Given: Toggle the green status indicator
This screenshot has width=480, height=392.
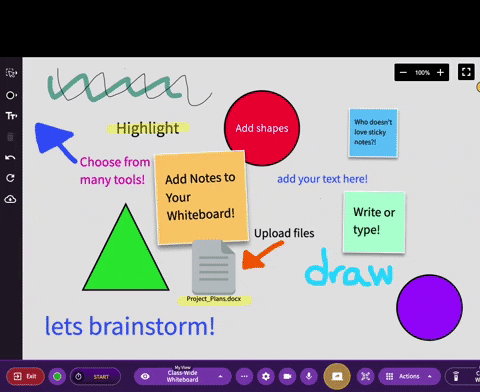Looking at the screenshot, I should pyautogui.click(x=57, y=377).
